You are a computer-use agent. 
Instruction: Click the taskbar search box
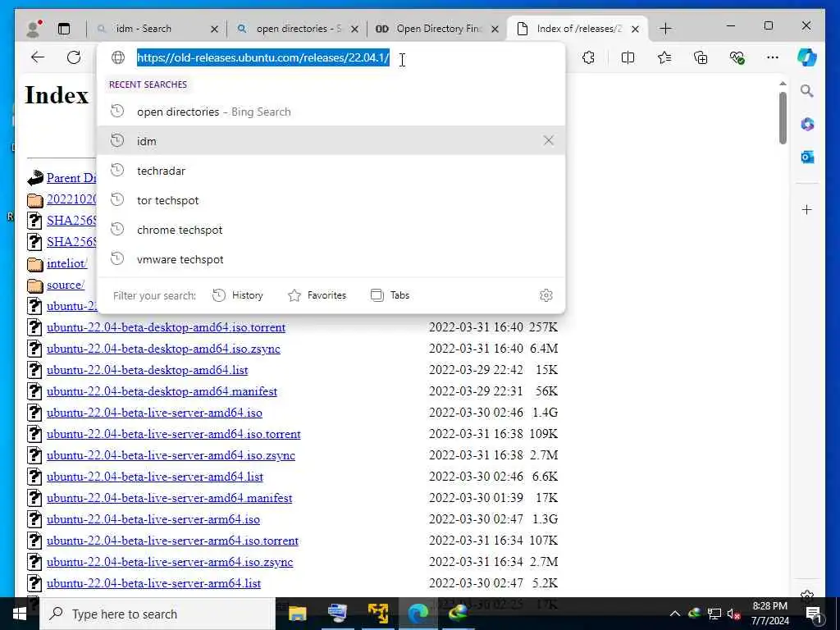click(157, 614)
